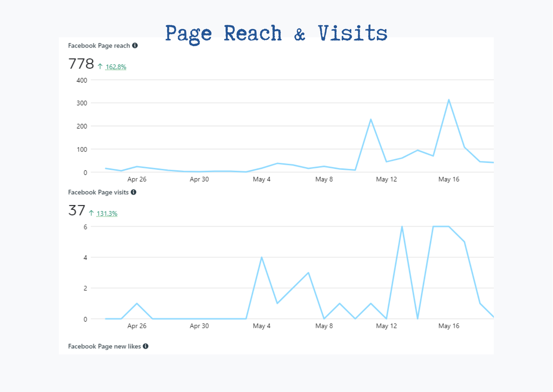Click the "Page Reach & Visits" heading
Image resolution: width=553 pixels, height=392 pixels.
click(276, 34)
